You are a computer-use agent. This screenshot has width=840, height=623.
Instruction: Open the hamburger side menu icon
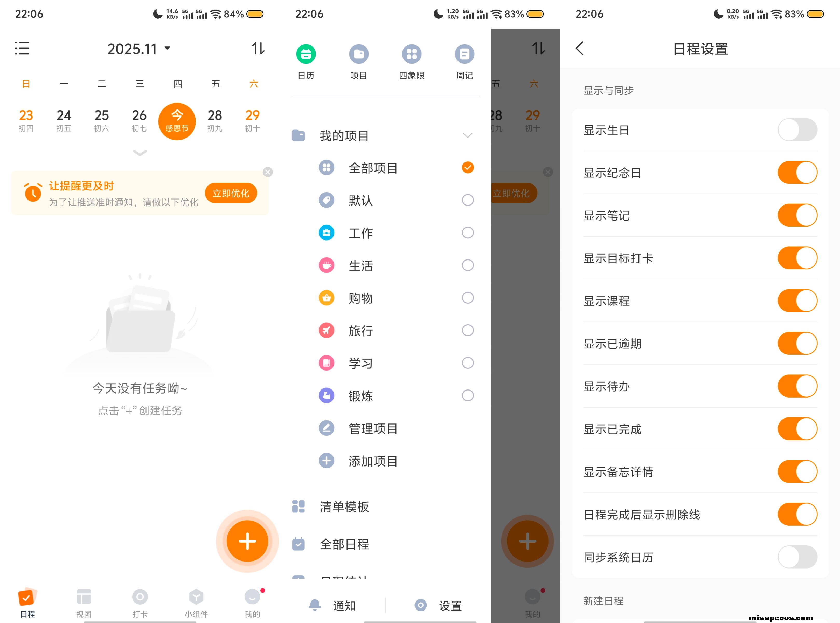(x=22, y=48)
